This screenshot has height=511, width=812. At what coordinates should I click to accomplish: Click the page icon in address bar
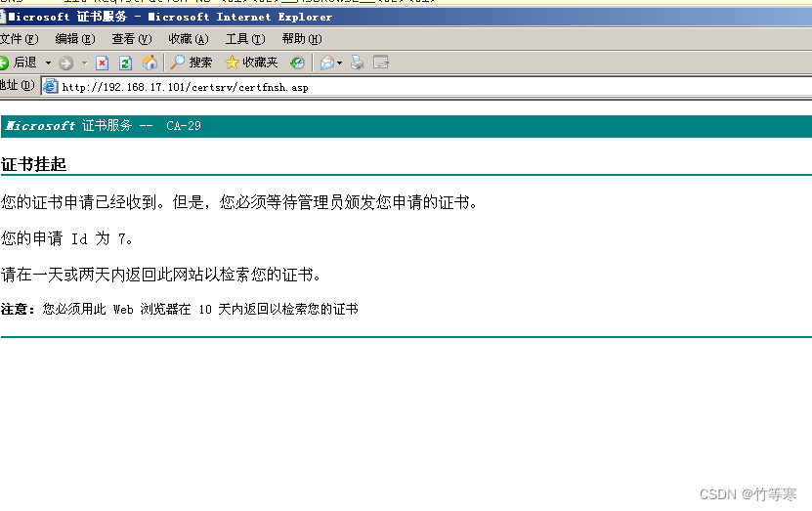point(50,86)
